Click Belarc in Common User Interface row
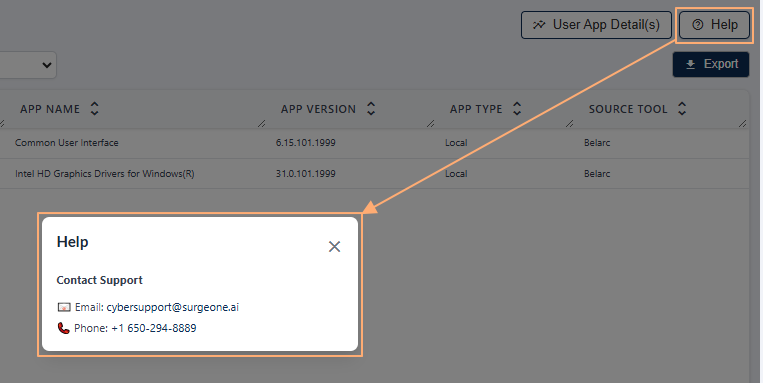763x383 pixels. click(x=597, y=143)
